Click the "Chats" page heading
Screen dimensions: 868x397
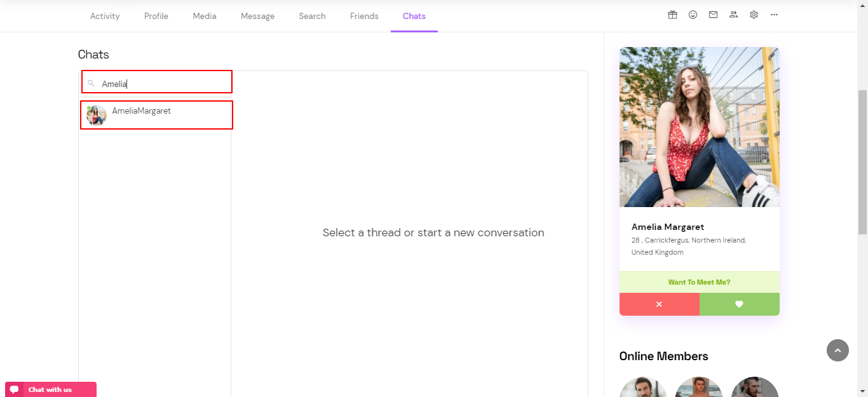(93, 55)
